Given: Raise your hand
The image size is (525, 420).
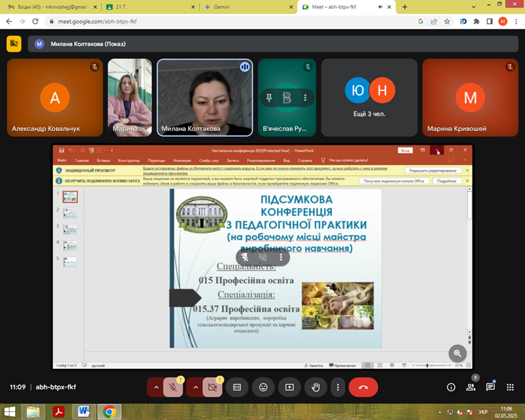Looking at the screenshot, I should (x=315, y=387).
